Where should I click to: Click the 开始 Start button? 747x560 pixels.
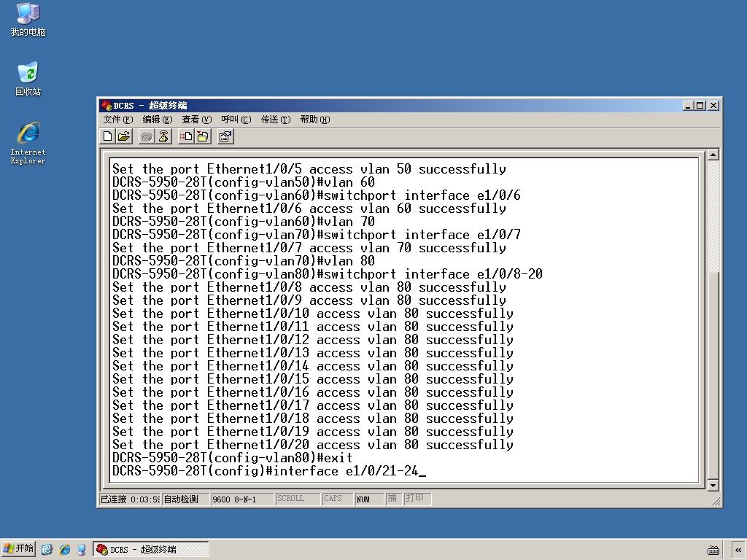click(18, 548)
